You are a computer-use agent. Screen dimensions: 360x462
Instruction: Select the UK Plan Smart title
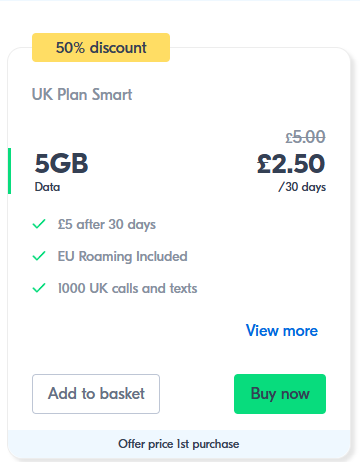pos(82,94)
